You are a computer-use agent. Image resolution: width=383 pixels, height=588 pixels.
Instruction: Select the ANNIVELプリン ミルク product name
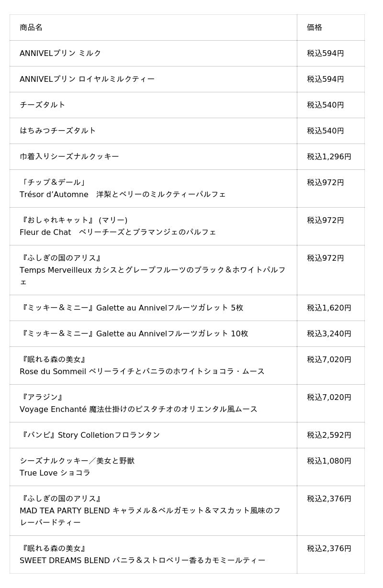tap(60, 53)
